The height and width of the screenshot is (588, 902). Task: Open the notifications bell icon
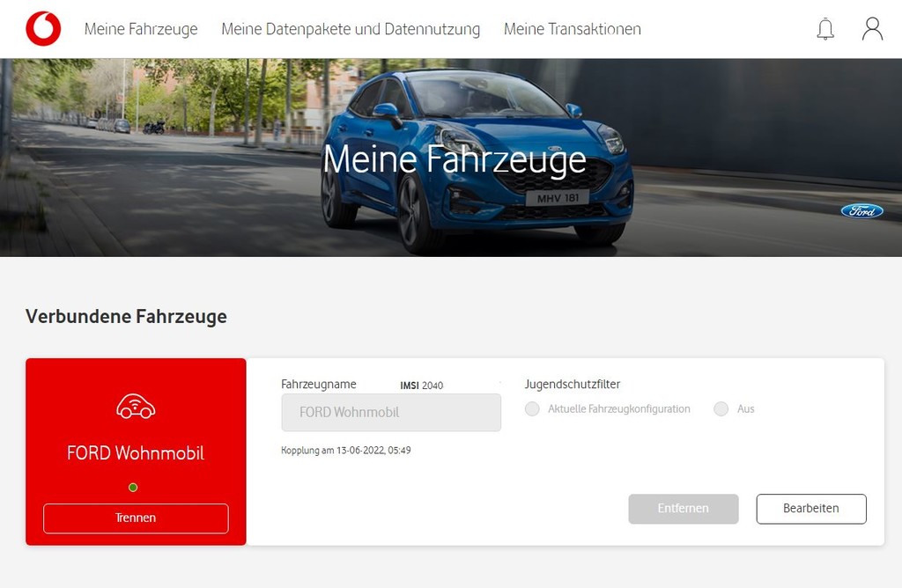click(825, 29)
